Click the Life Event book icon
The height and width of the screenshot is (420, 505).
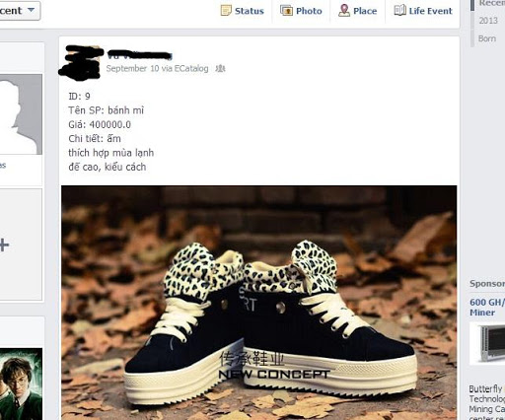click(x=400, y=10)
